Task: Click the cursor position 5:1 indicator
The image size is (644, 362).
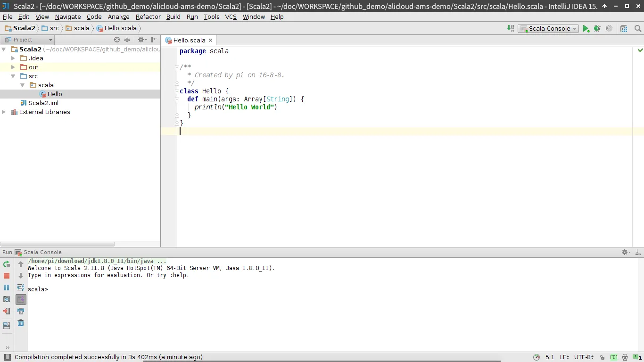Action: (x=550, y=357)
